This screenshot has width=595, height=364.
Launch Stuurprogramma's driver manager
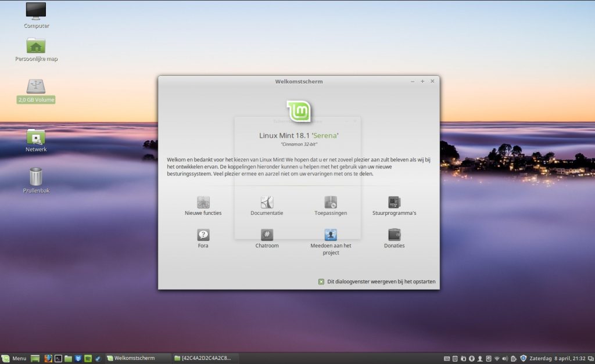pyautogui.click(x=395, y=206)
